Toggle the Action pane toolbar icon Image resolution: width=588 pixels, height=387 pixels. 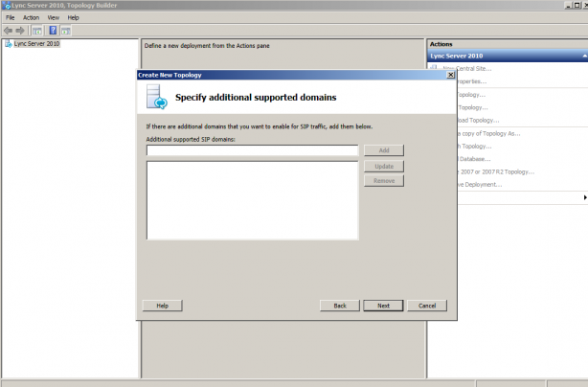(x=66, y=31)
